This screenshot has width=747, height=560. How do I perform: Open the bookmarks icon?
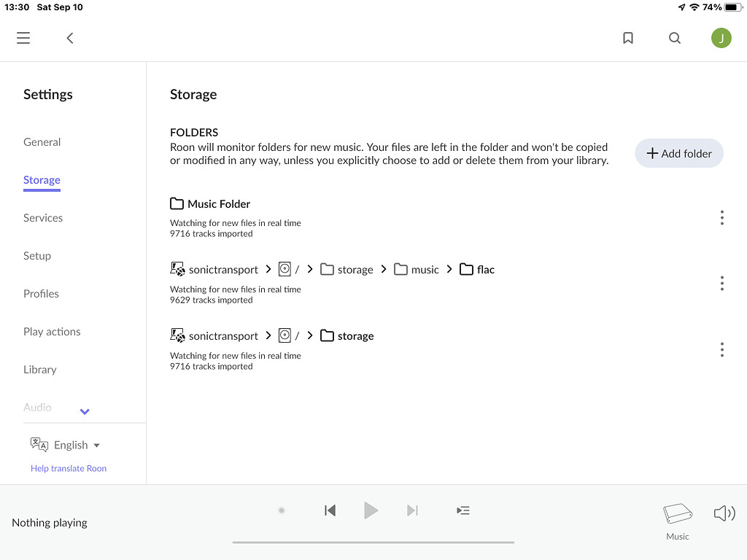[627, 37]
